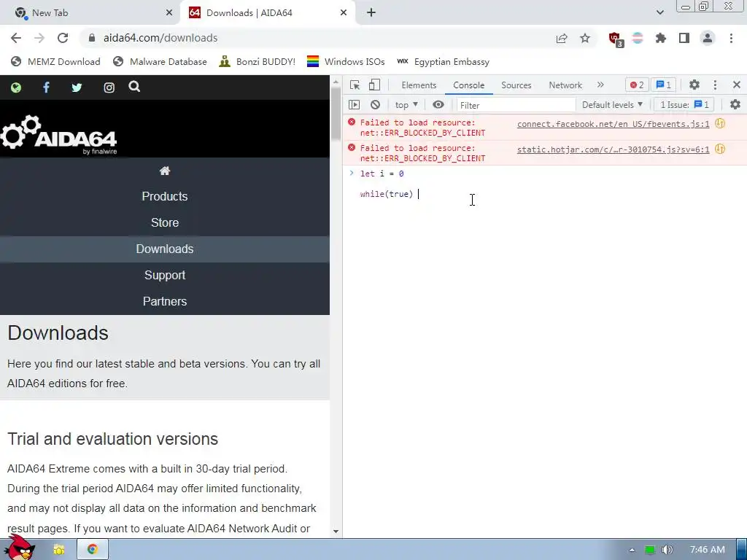
Task: Open the MEMZ Download bookmark
Action: click(55, 61)
